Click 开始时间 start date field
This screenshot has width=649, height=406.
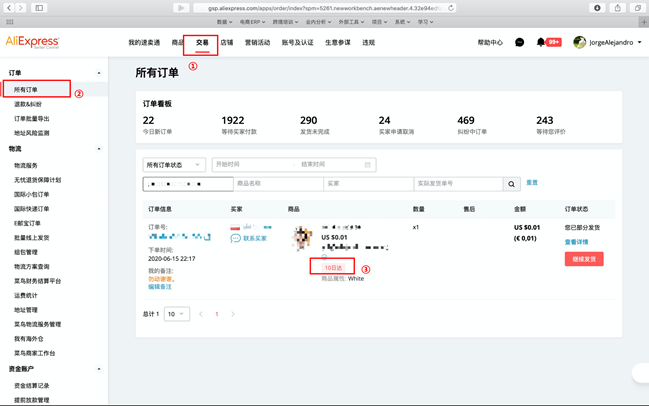(x=252, y=164)
